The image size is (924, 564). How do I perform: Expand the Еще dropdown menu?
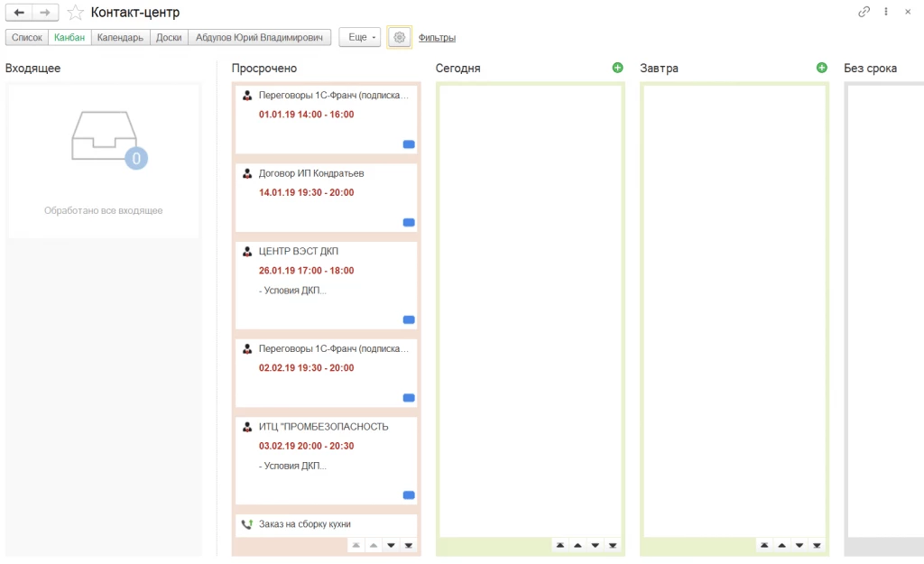click(x=359, y=37)
